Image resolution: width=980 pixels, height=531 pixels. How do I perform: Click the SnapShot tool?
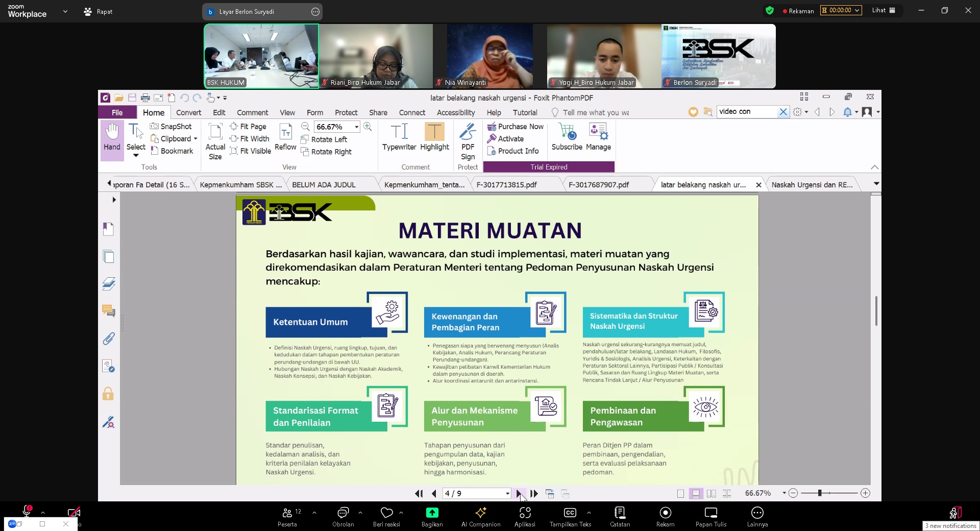pos(171,127)
